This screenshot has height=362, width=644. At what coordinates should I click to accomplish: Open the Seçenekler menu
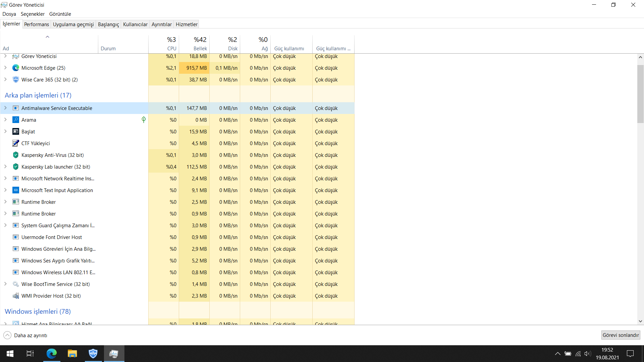(x=33, y=14)
